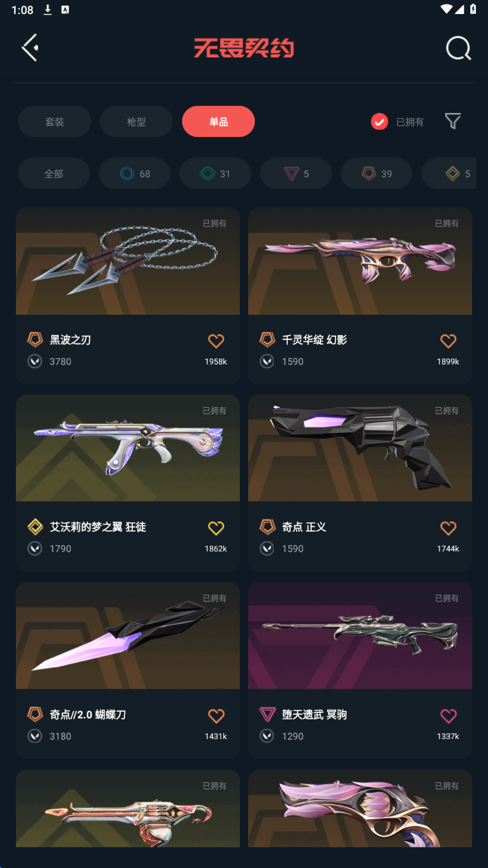
Task: Favorite 黑波之刃 with its heart icon
Action: point(216,341)
